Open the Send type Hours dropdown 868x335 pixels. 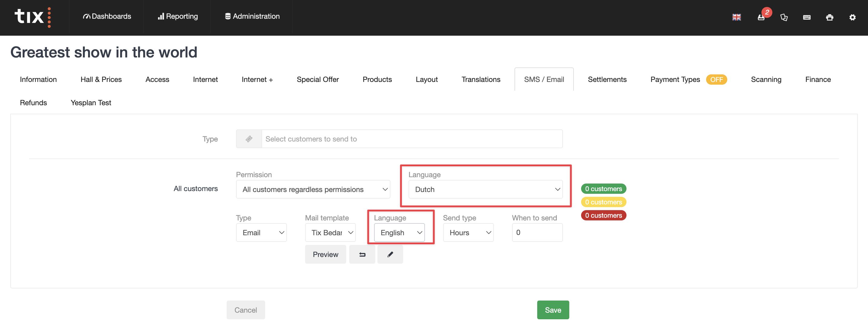click(468, 233)
